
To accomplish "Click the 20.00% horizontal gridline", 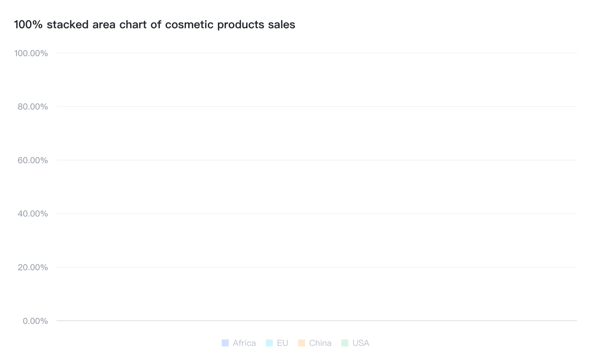I will tap(317, 267).
